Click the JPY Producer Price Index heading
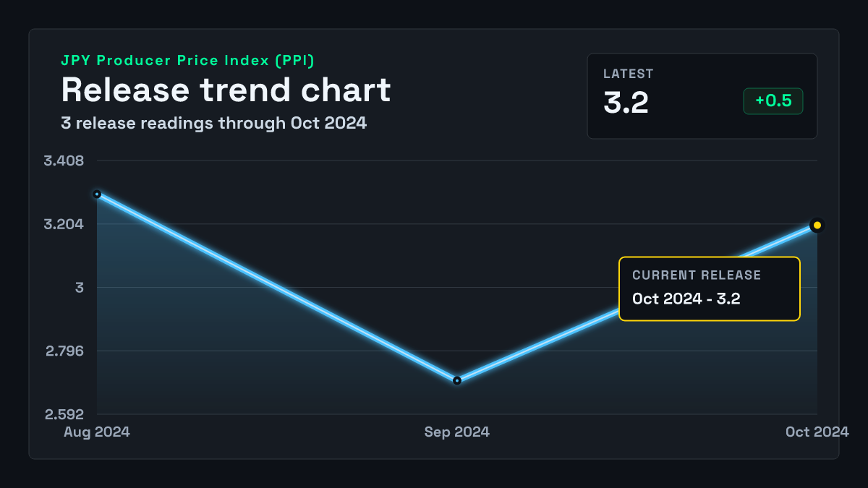The image size is (868, 488). pyautogui.click(x=187, y=61)
